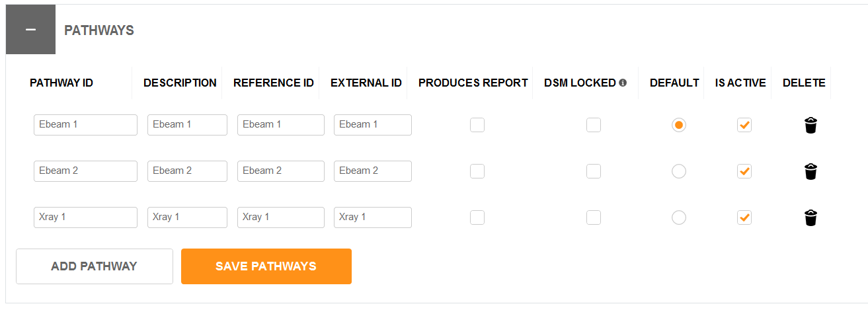Check Produces Report for Xray 1

pyautogui.click(x=477, y=217)
